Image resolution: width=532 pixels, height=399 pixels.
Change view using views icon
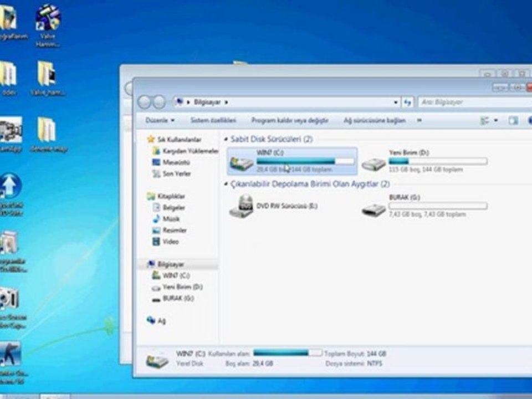pos(485,120)
